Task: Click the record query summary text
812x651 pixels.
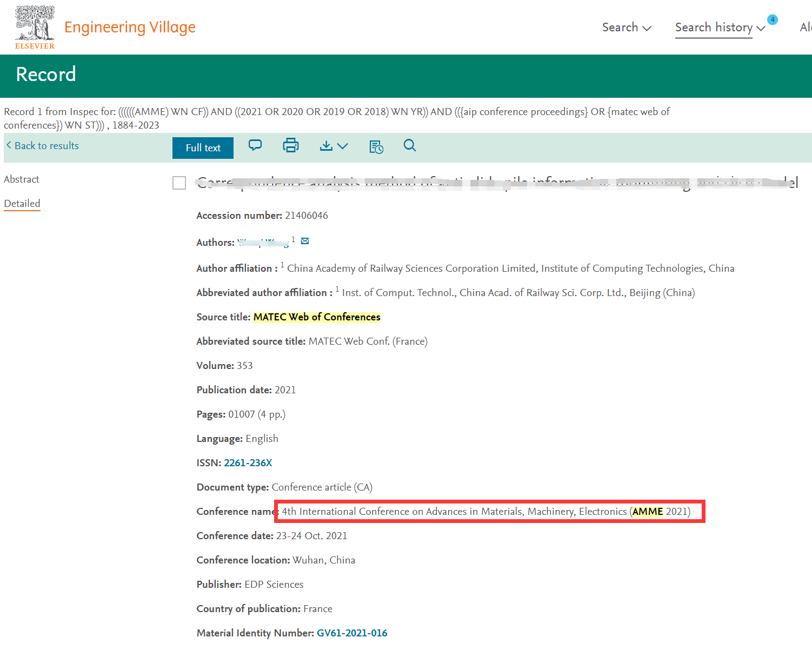Action: pyautogui.click(x=337, y=118)
